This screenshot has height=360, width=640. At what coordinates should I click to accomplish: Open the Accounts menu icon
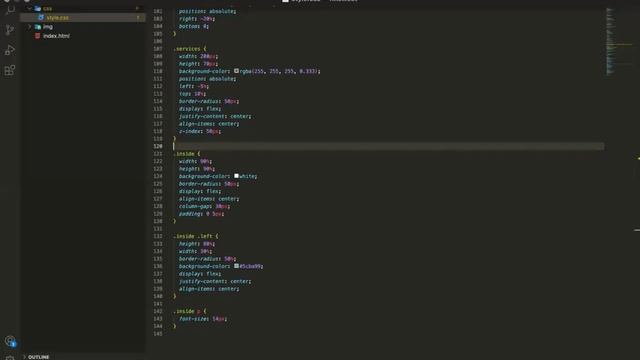10,341
